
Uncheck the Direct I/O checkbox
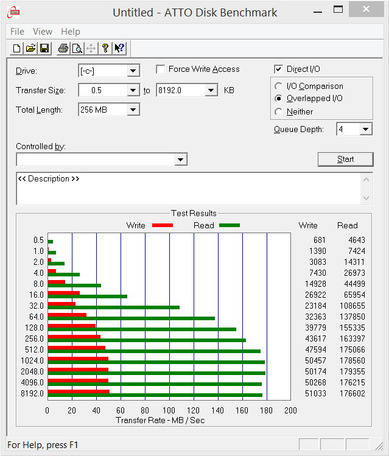[278, 69]
